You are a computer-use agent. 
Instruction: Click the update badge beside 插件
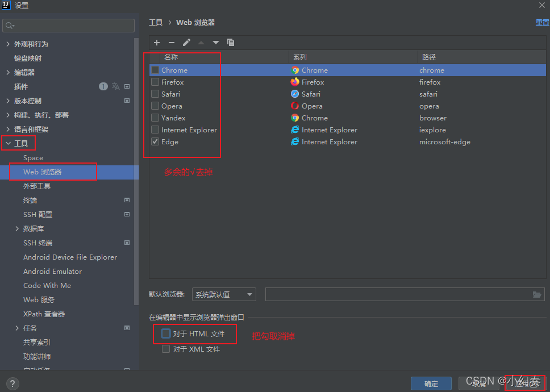103,86
